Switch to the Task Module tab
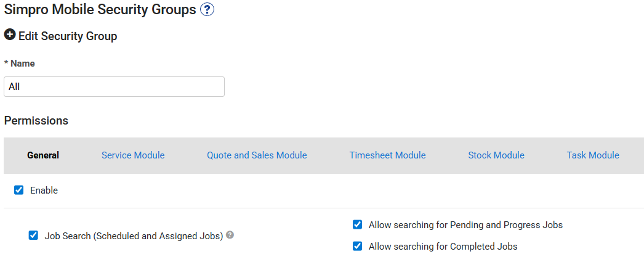Screen dimensions: 644x262 coord(593,155)
